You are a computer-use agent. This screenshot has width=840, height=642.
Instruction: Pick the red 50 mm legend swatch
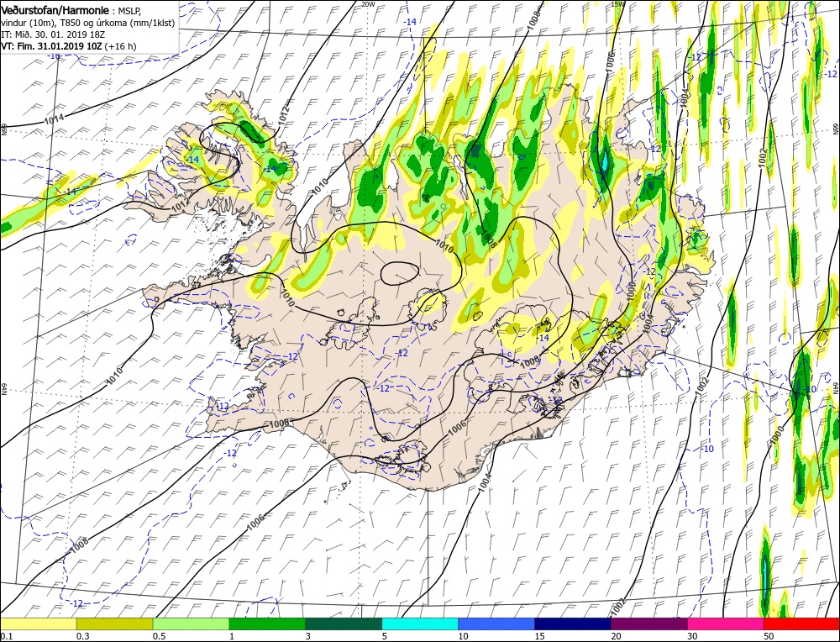[802, 624]
